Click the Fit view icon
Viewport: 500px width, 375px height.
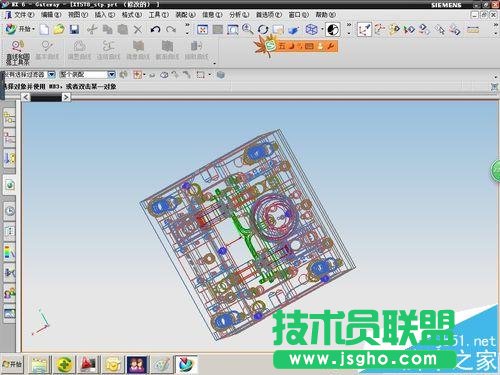tap(202, 30)
